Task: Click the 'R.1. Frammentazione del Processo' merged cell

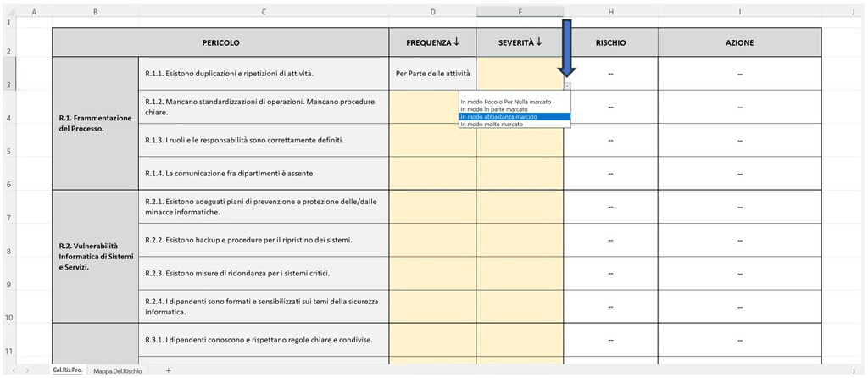Action: 95,124
